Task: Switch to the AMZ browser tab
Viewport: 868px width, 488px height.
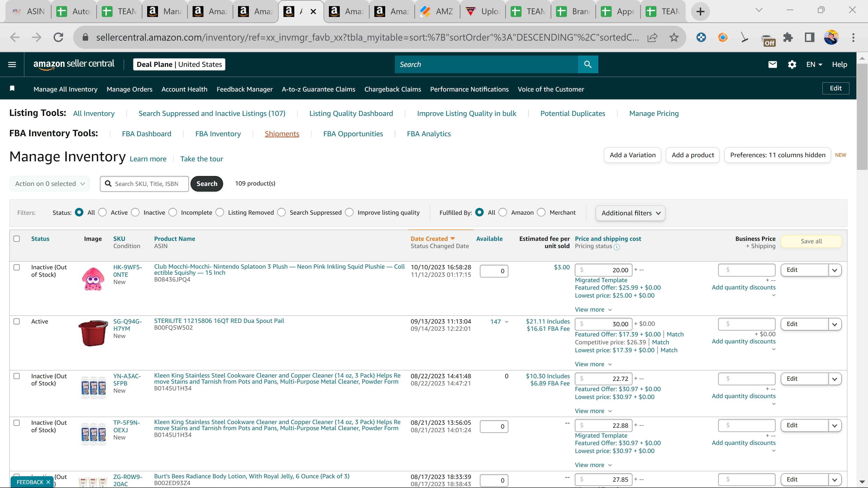Action: click(x=437, y=12)
